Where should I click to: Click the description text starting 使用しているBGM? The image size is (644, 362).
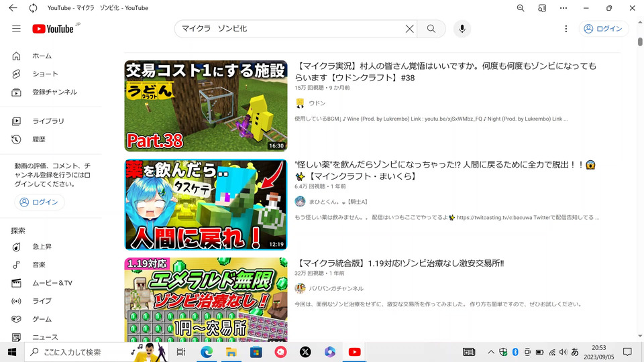(431, 119)
